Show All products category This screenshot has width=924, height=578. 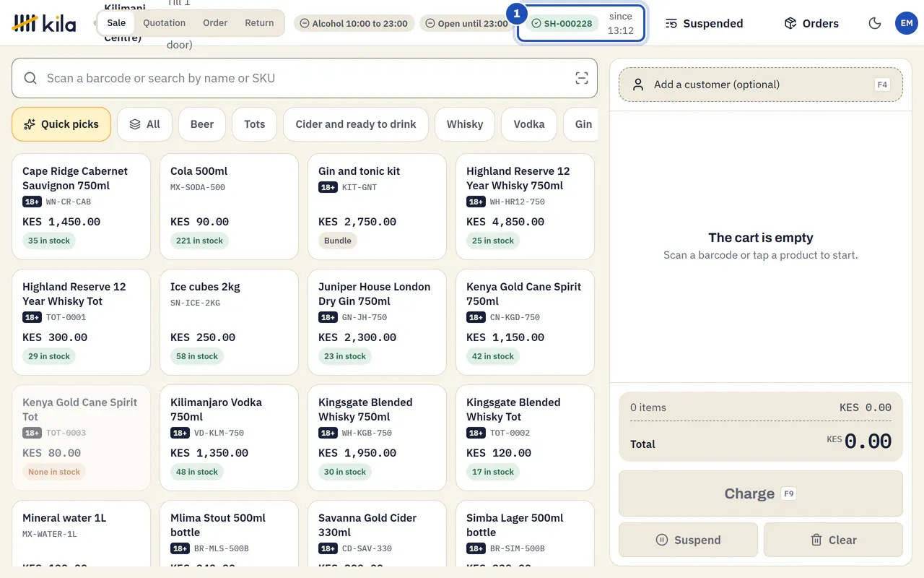coord(144,124)
